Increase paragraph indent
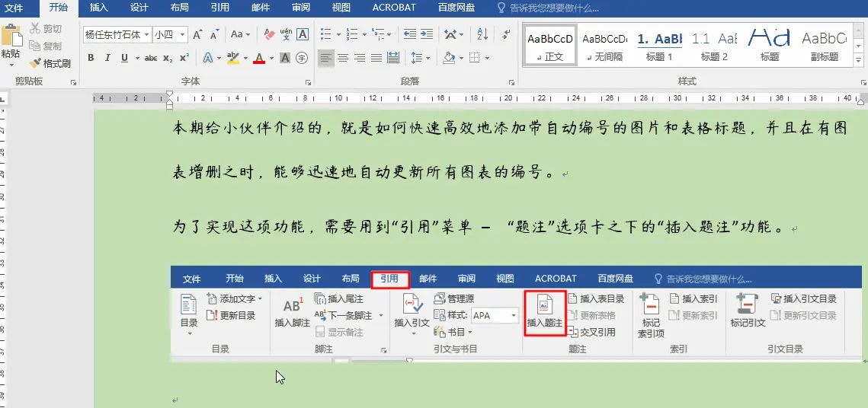 (426, 35)
